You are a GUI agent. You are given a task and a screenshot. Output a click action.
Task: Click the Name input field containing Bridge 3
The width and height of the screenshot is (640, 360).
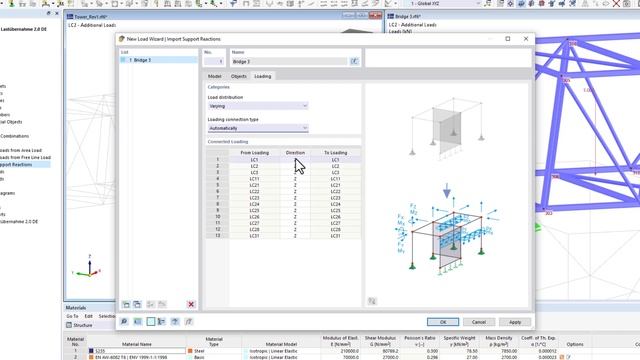click(x=289, y=62)
